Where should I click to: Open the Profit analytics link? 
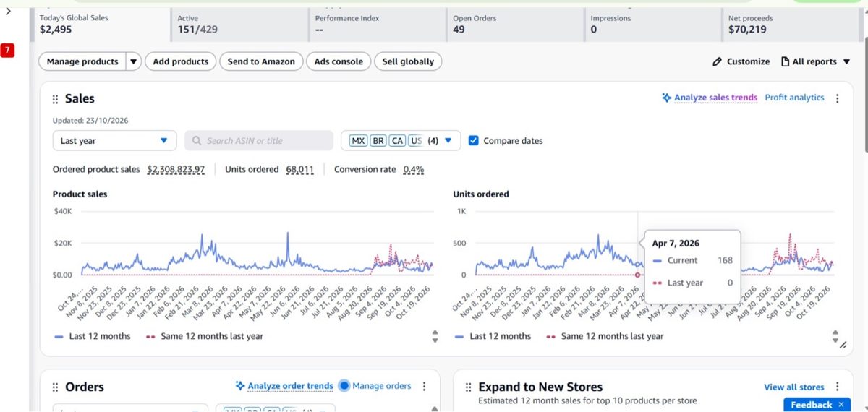[x=794, y=98]
